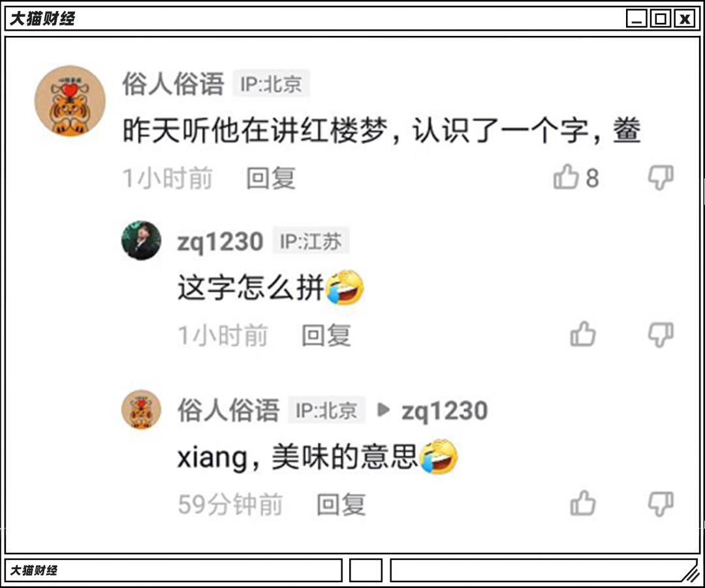This screenshot has height=588, width=705.
Task: Open 俗人俗语's large tiger avatar
Action: [70, 101]
